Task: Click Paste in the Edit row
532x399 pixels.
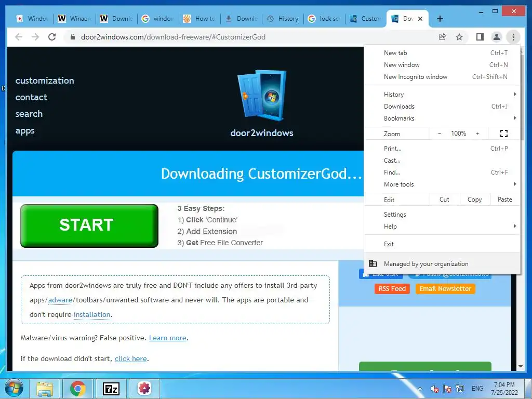Action: [505, 199]
